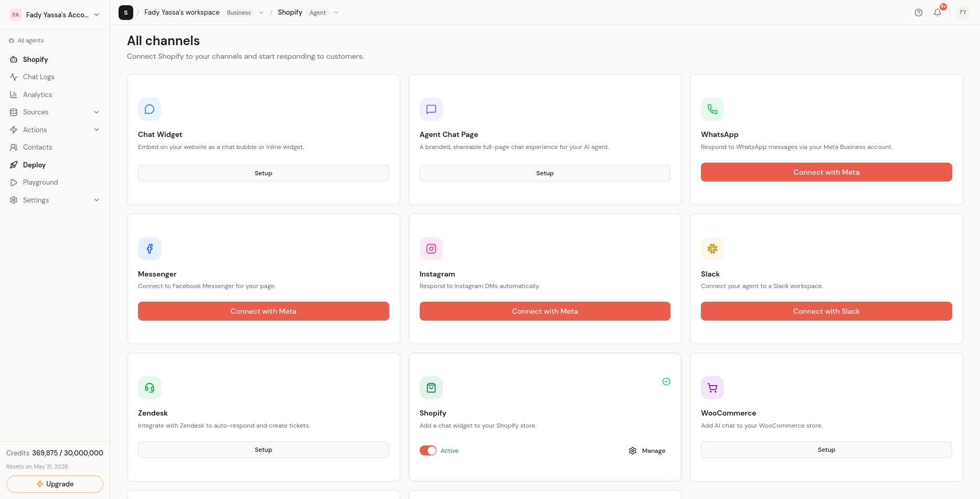Image resolution: width=980 pixels, height=499 pixels.
Task: Open Chat Logs in the sidebar
Action: coord(55,77)
